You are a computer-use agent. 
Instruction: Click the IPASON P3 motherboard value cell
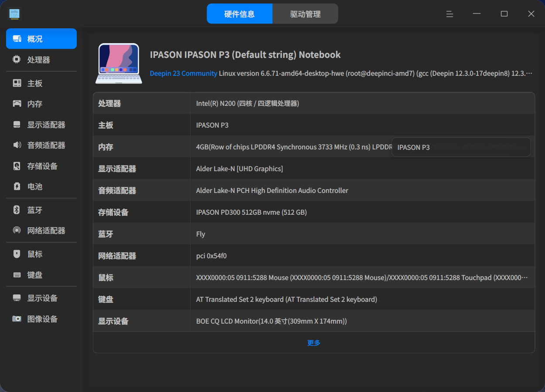pos(212,125)
